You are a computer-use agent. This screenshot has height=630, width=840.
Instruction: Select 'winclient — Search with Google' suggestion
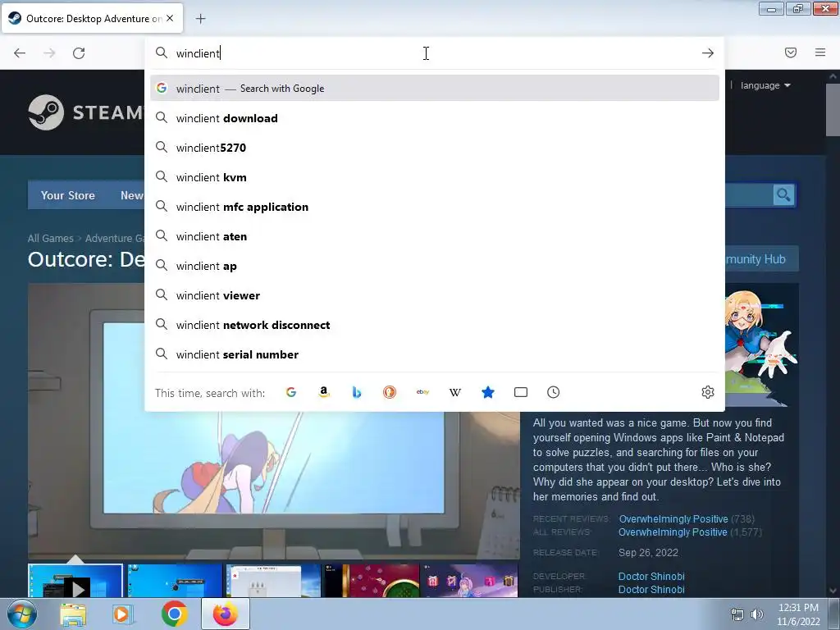click(435, 89)
